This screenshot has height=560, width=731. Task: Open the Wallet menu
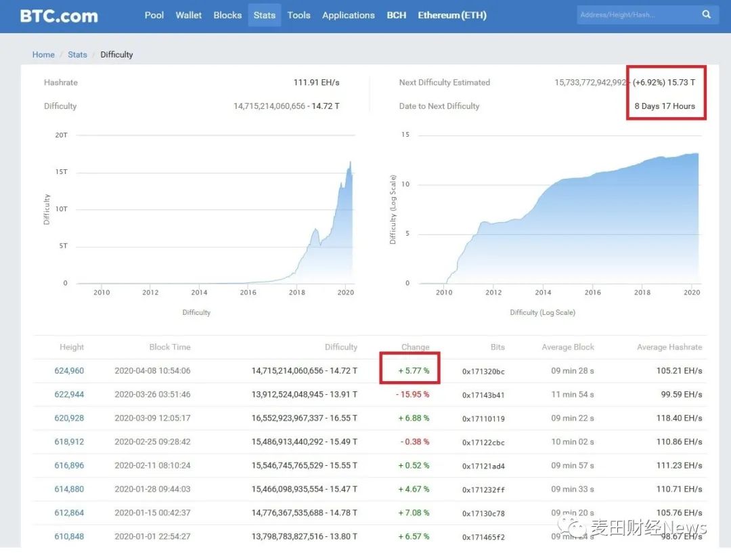tap(189, 15)
